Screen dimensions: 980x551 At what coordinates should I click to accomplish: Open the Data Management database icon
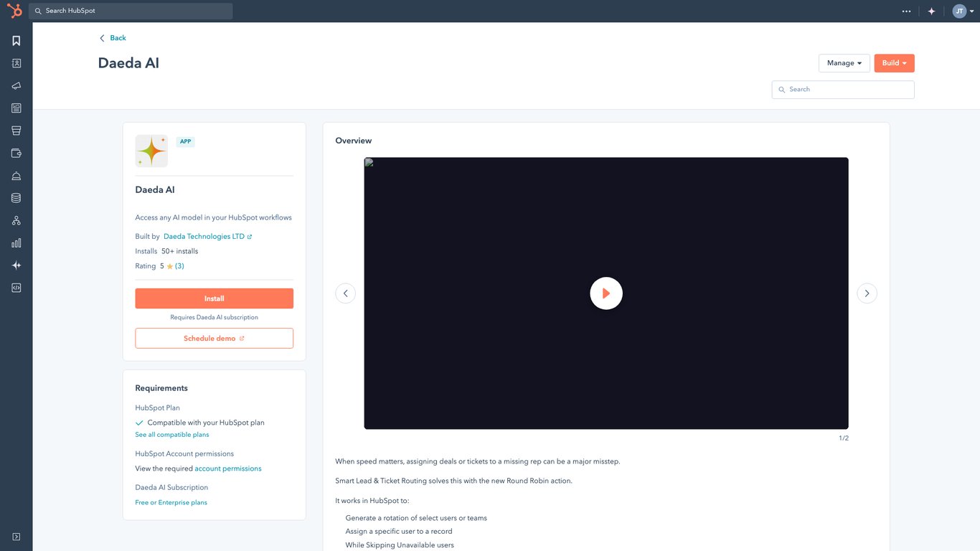(16, 197)
